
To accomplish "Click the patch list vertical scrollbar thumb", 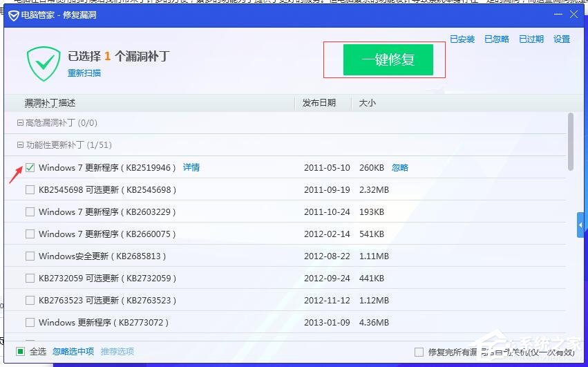I will click(x=571, y=142).
